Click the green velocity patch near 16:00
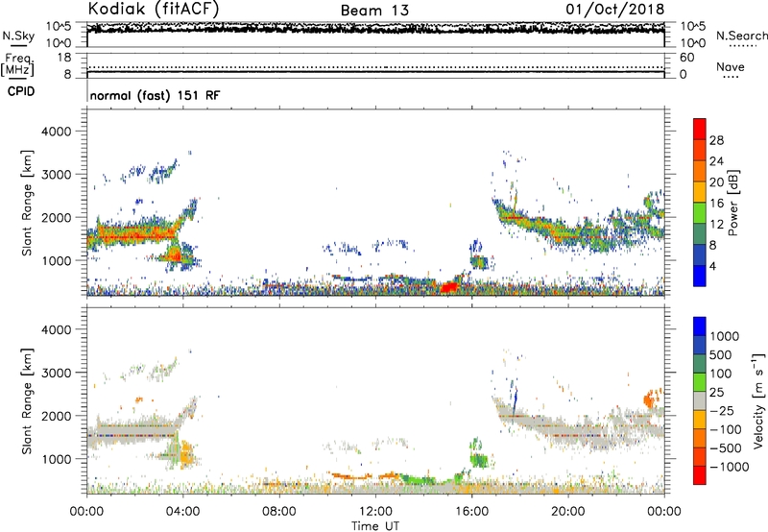The width and height of the screenshot is (768, 532). (x=478, y=460)
